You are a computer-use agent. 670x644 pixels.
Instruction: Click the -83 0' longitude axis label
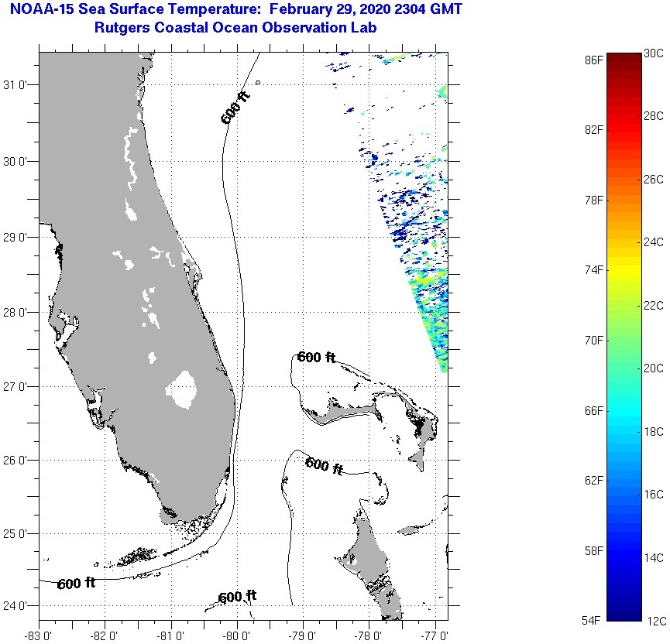39,636
